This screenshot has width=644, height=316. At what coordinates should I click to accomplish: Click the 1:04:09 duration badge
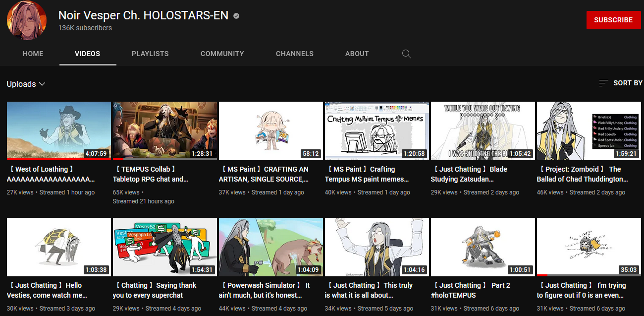pos(308,270)
